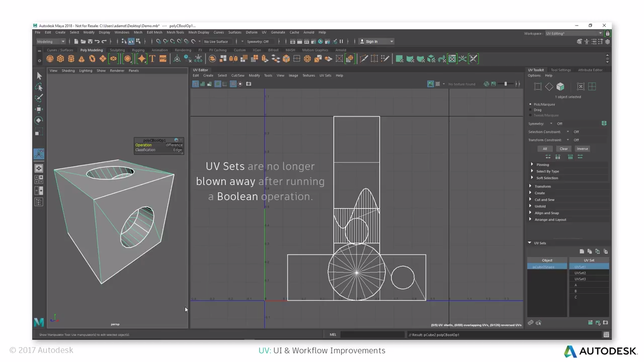Open the Shading menu in viewport panel
This screenshot has height=362, width=644.
68,71
